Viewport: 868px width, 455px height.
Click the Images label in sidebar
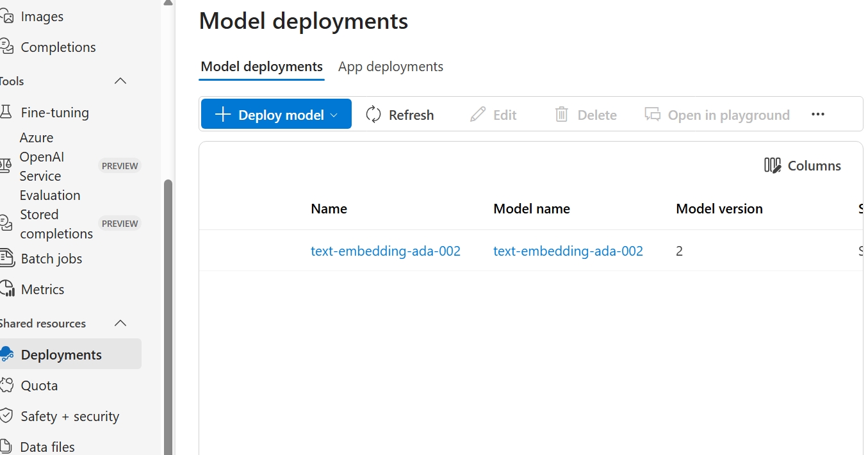(42, 17)
